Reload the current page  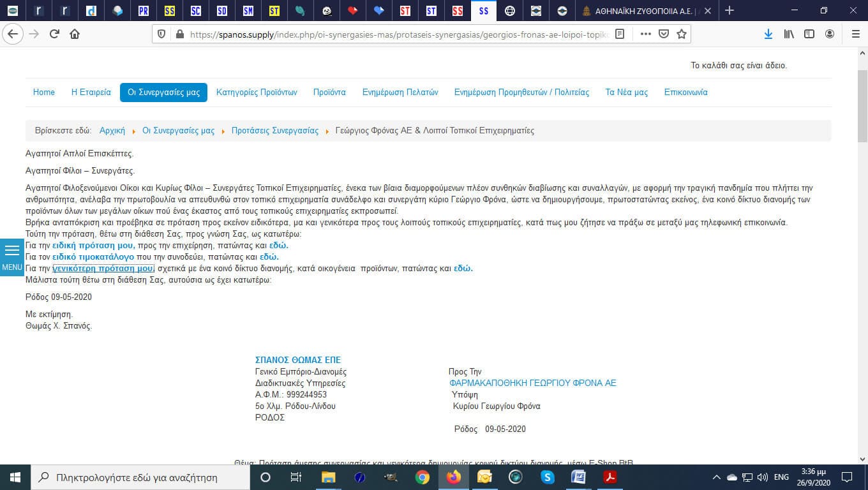click(x=54, y=34)
